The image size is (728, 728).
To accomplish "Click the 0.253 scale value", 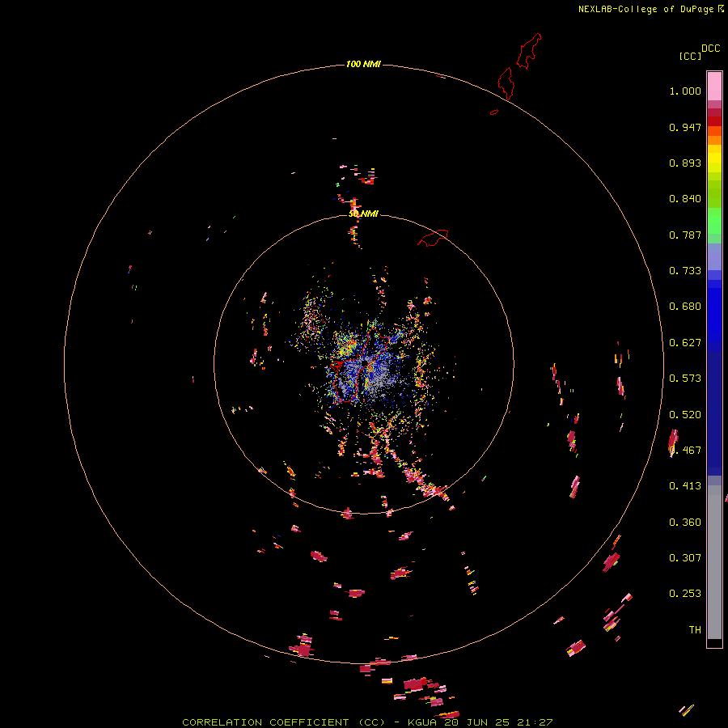I will click(685, 594).
